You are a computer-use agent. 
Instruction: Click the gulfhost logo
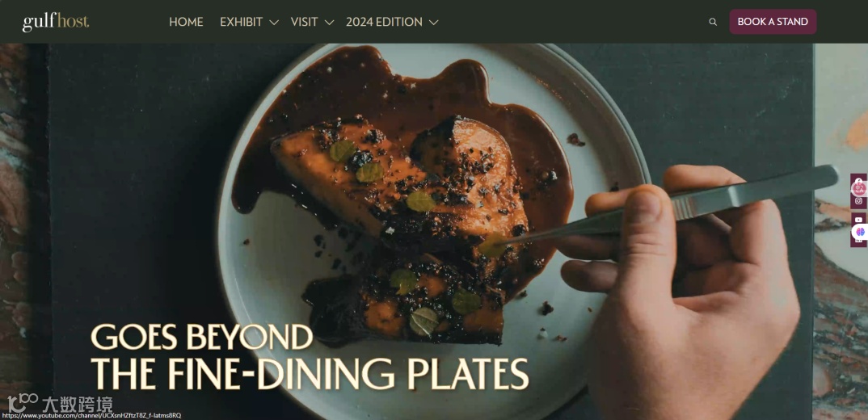point(55,22)
